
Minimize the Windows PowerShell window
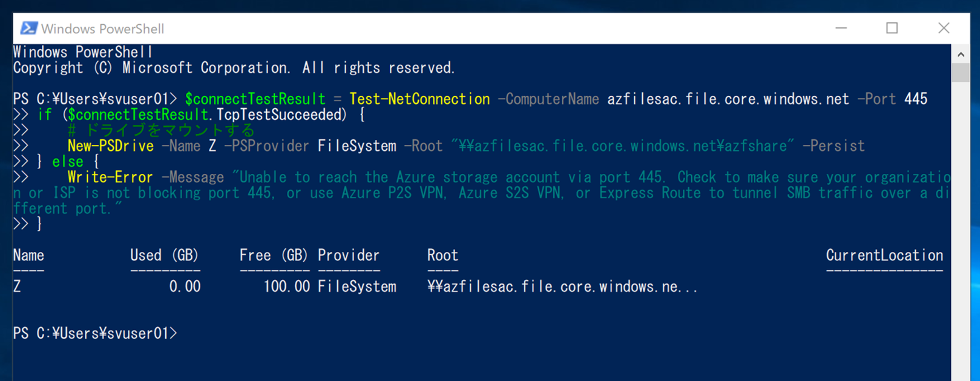(841, 28)
